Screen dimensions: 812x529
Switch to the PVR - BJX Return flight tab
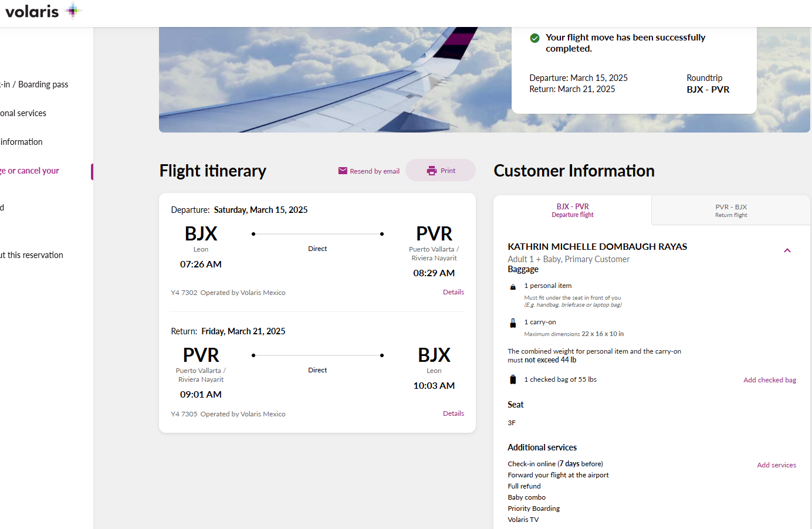[730, 210]
